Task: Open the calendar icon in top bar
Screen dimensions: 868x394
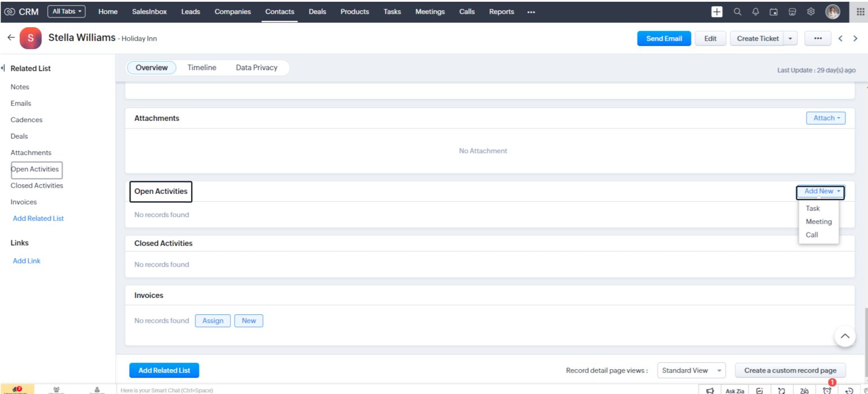Action: tap(773, 11)
